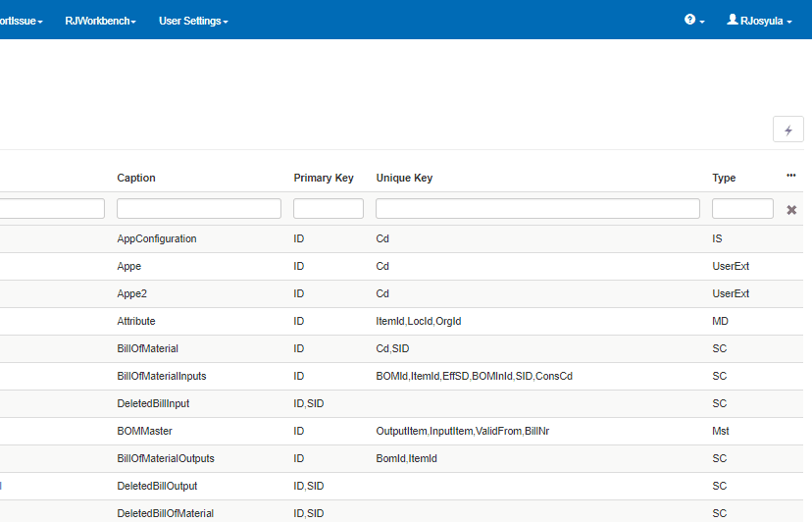Select the BillOfMaterial caption cell

point(147,349)
